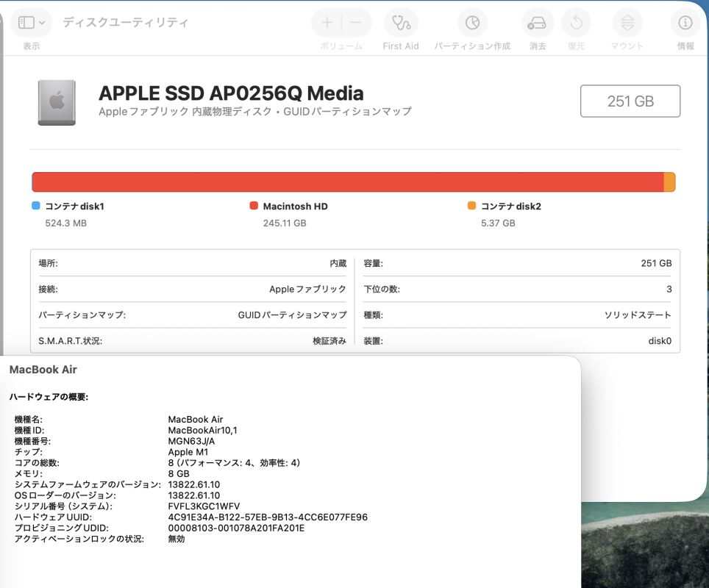This screenshot has width=709, height=588.
Task: Click the Erase (消去) drive icon
Action: (537, 23)
